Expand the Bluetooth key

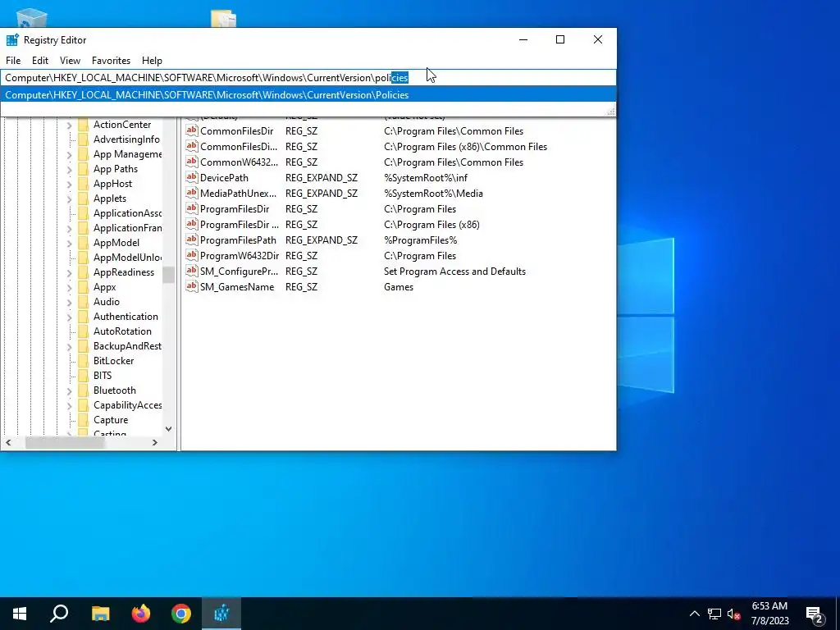coord(69,390)
